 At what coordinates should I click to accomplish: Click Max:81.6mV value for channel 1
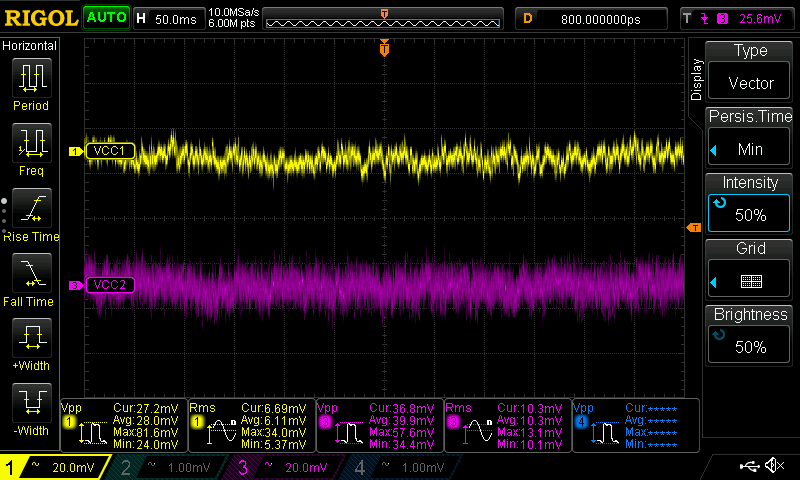145,432
